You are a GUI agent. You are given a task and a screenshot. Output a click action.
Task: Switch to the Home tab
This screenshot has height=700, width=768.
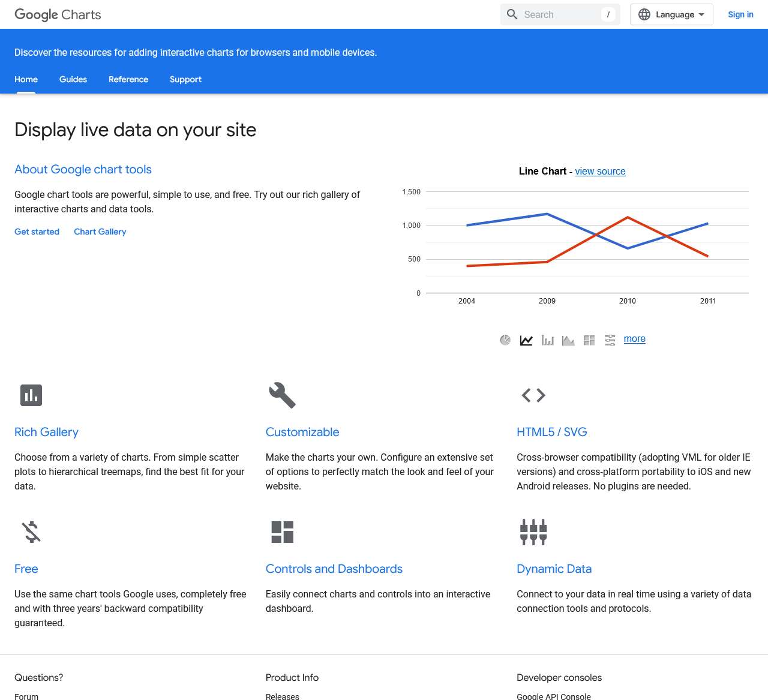click(x=26, y=79)
